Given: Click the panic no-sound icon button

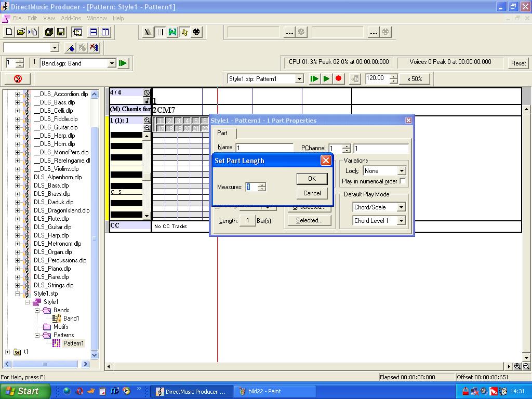Looking at the screenshot, I should pyautogui.click(x=18, y=79).
